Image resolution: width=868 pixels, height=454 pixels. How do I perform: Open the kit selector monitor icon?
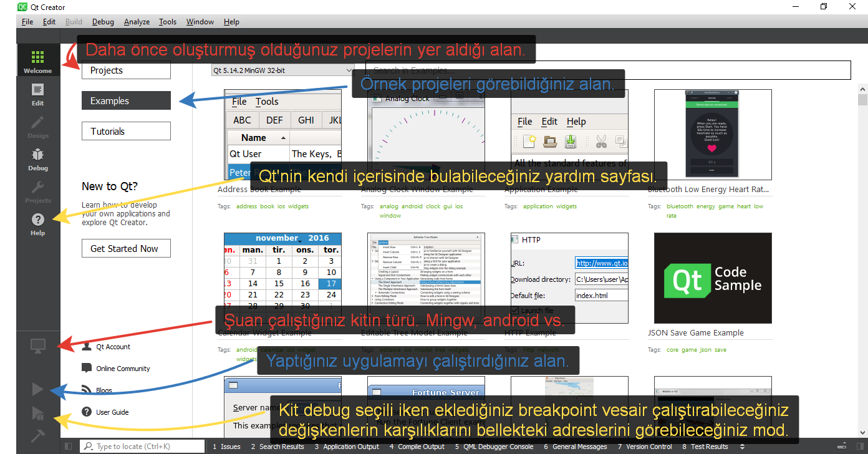coord(38,347)
